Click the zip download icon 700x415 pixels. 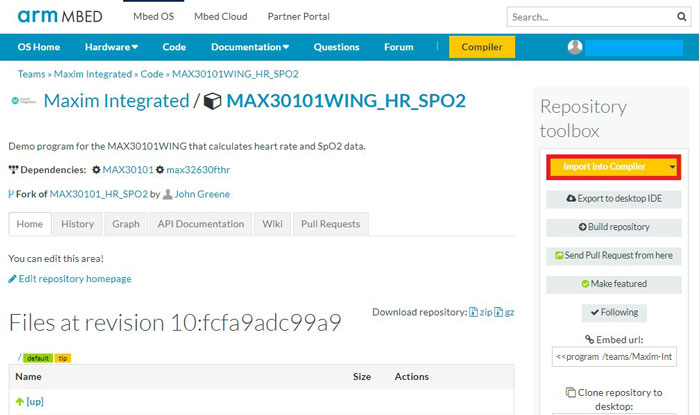(x=473, y=312)
